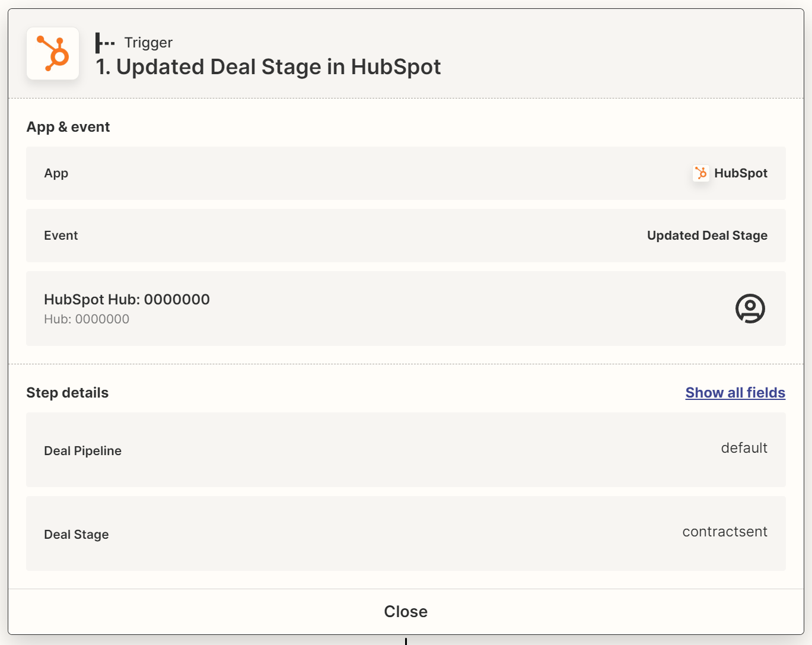This screenshot has width=812, height=645.
Task: Click the Trigger step marker icon
Action: [x=106, y=42]
